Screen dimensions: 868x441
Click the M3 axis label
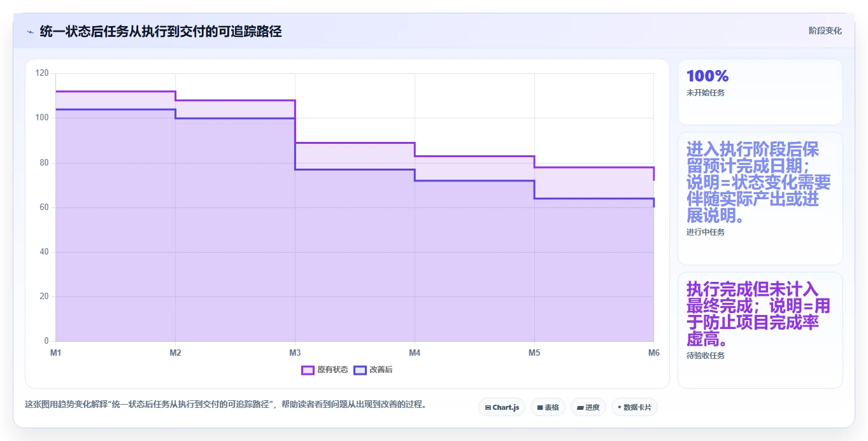click(295, 353)
